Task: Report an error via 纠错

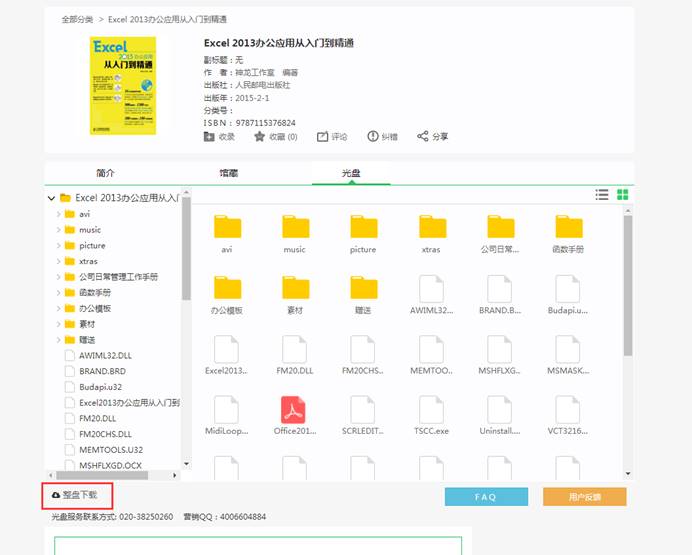Action: click(383, 137)
